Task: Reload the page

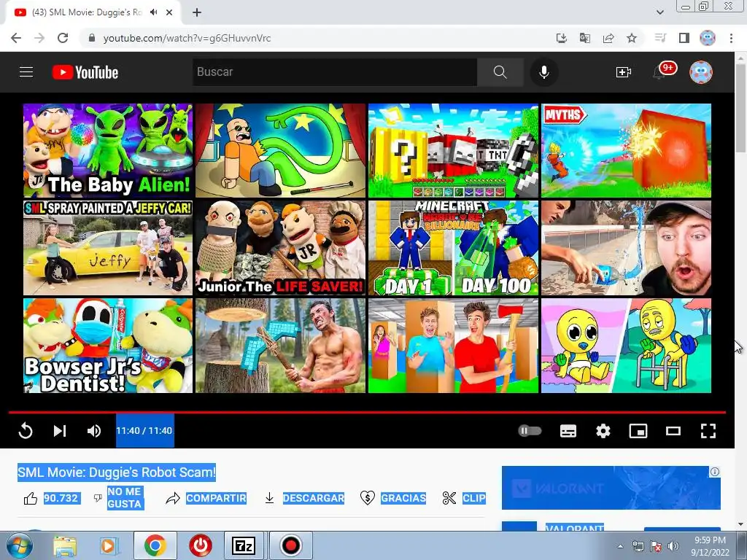Action: point(63,38)
